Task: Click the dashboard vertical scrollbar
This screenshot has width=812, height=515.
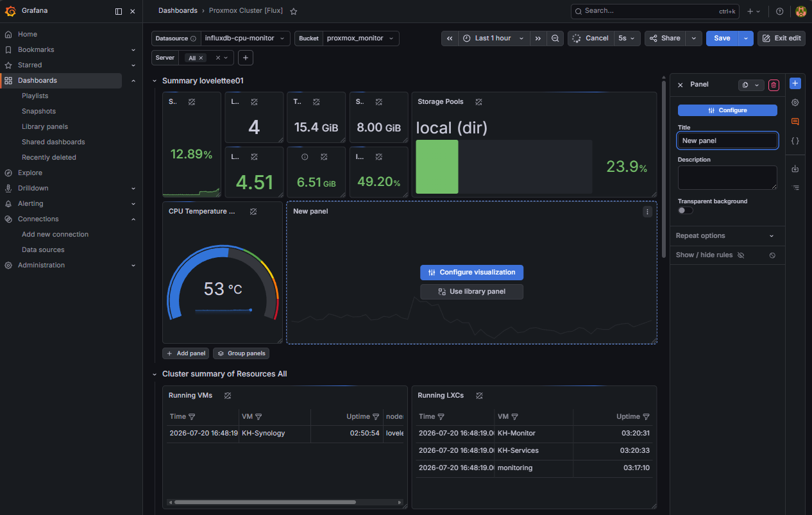Action: 663,168
